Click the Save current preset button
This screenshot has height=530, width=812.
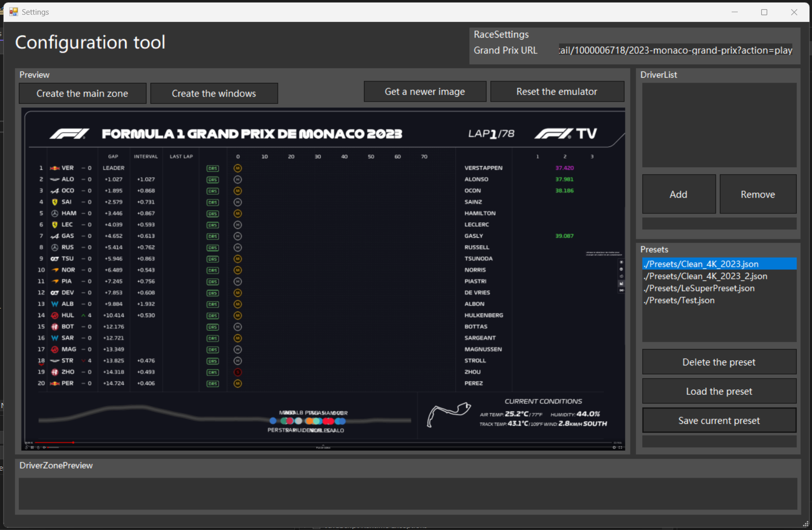pyautogui.click(x=719, y=420)
